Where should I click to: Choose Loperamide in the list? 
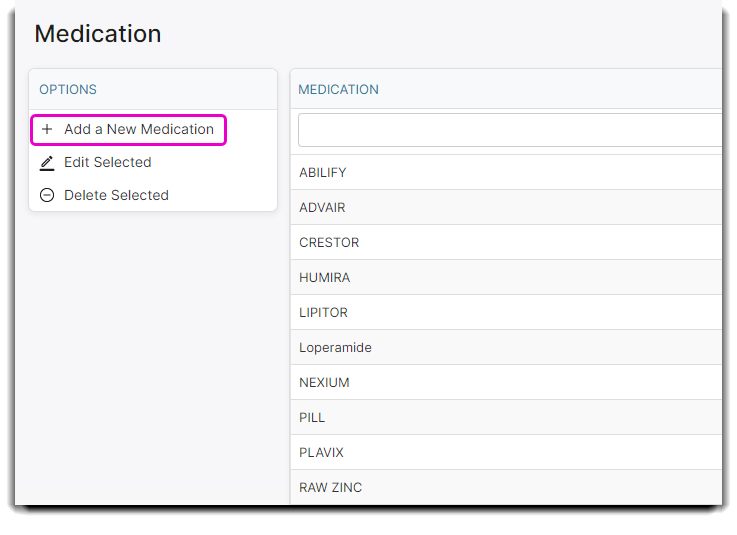335,348
